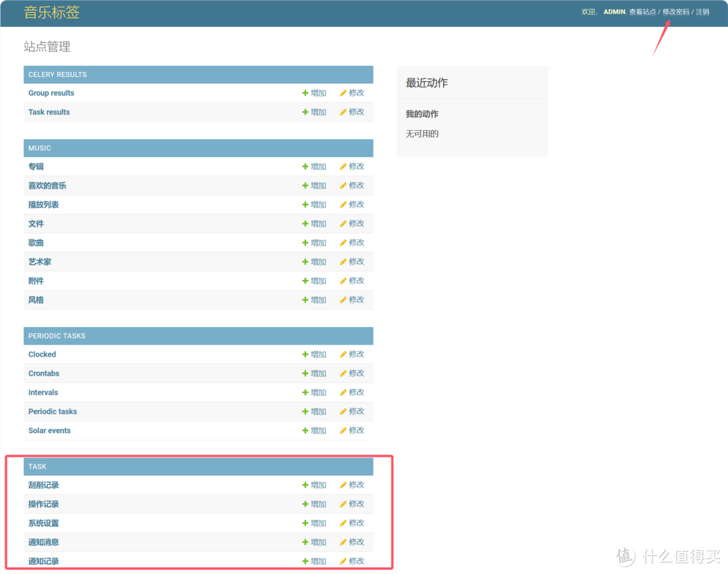Open the 操作记录 model list
The height and width of the screenshot is (574, 728).
click(x=43, y=505)
